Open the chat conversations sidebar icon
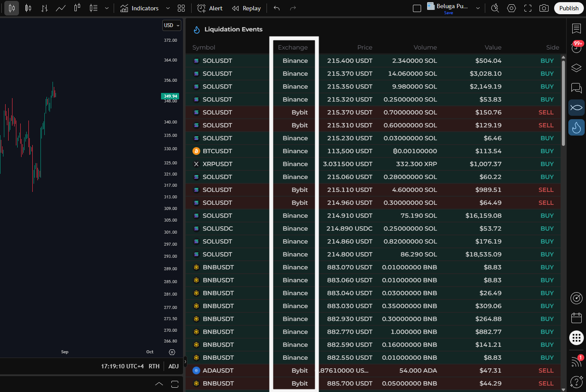This screenshot has height=392, width=586. click(x=576, y=88)
